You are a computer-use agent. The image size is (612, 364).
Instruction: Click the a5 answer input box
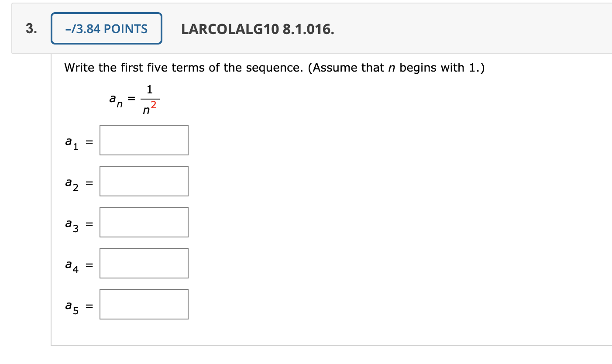point(144,304)
